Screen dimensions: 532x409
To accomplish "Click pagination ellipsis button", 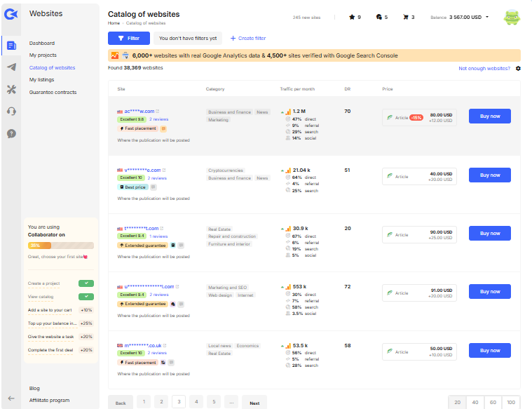I will click(x=231, y=402).
